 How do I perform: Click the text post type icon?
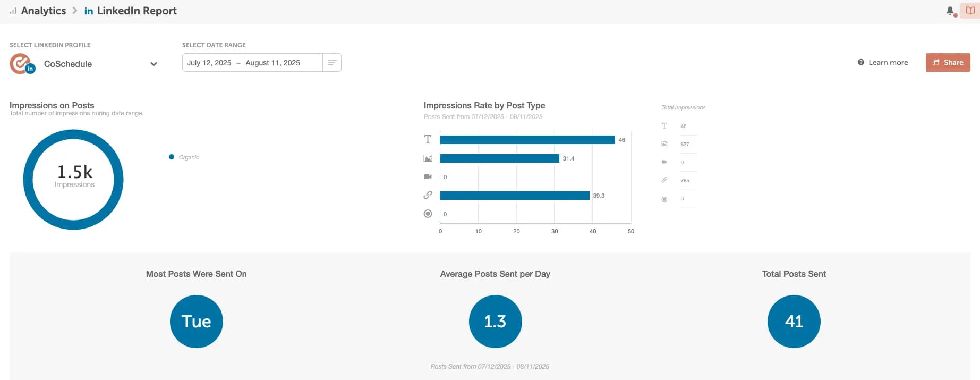(x=428, y=140)
